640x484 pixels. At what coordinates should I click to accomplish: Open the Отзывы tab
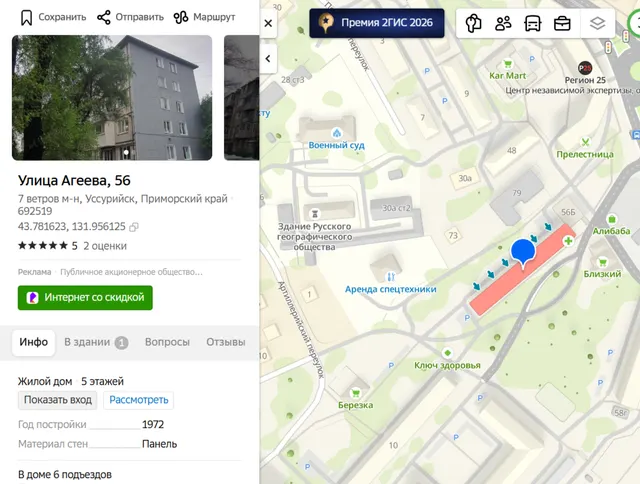tap(226, 342)
